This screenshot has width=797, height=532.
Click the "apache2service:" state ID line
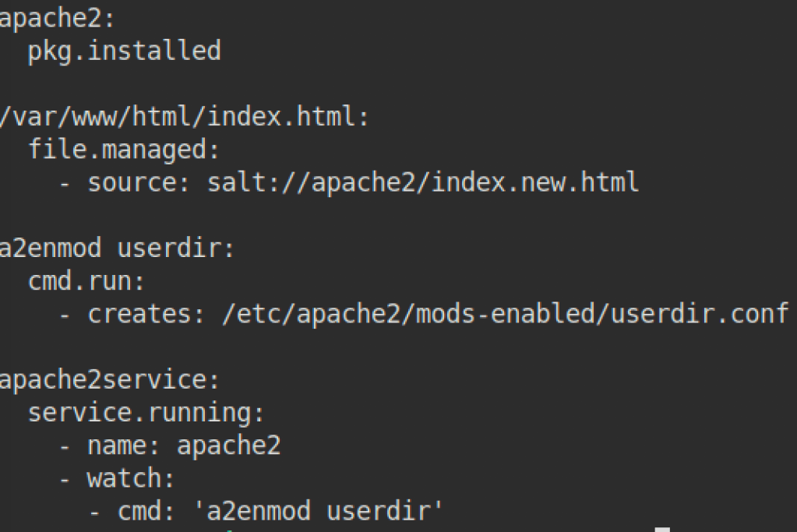pyautogui.click(x=110, y=381)
